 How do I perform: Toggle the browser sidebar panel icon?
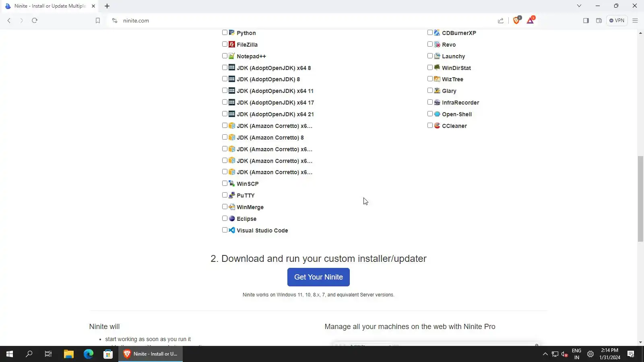[x=586, y=21]
